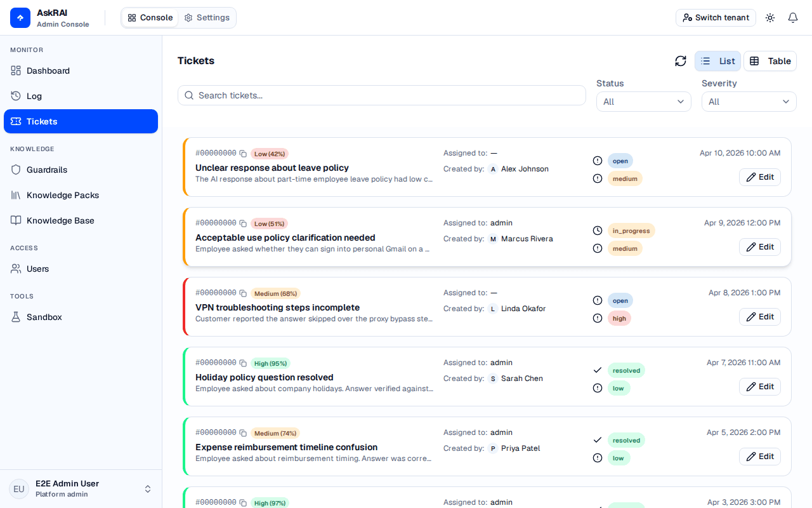
Task: Open the Log page
Action: coord(81,96)
